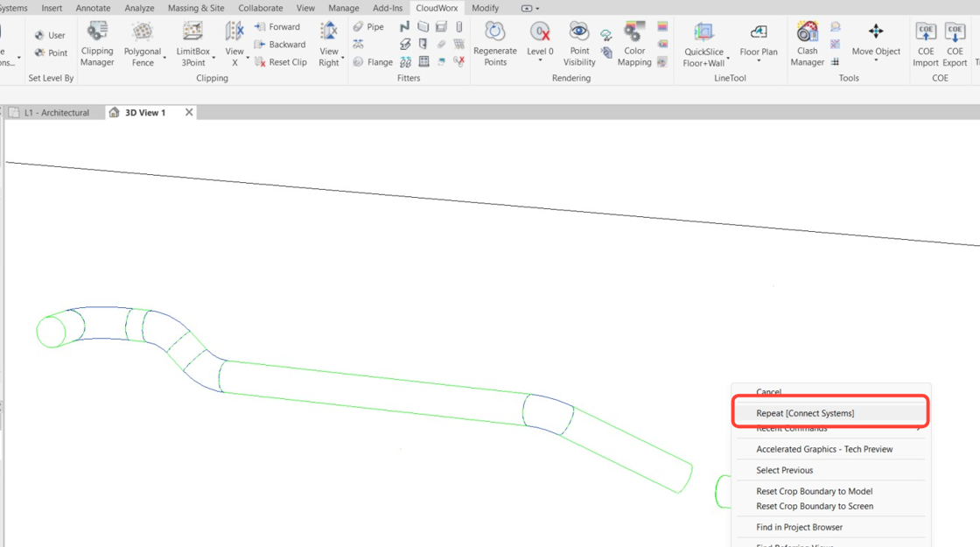Move clip plane Backward

[x=280, y=45]
